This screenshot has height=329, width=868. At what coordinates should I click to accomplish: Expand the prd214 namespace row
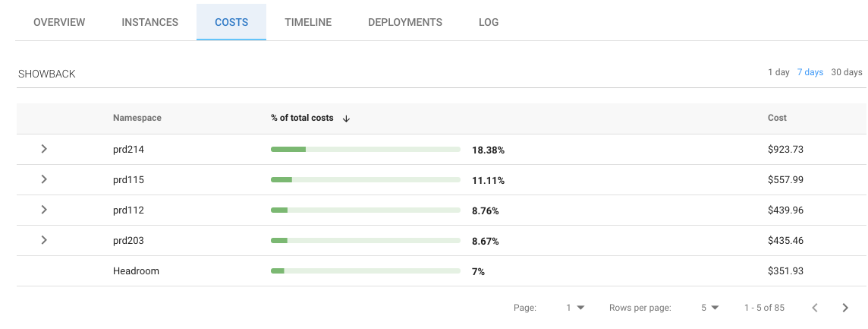coord(44,150)
